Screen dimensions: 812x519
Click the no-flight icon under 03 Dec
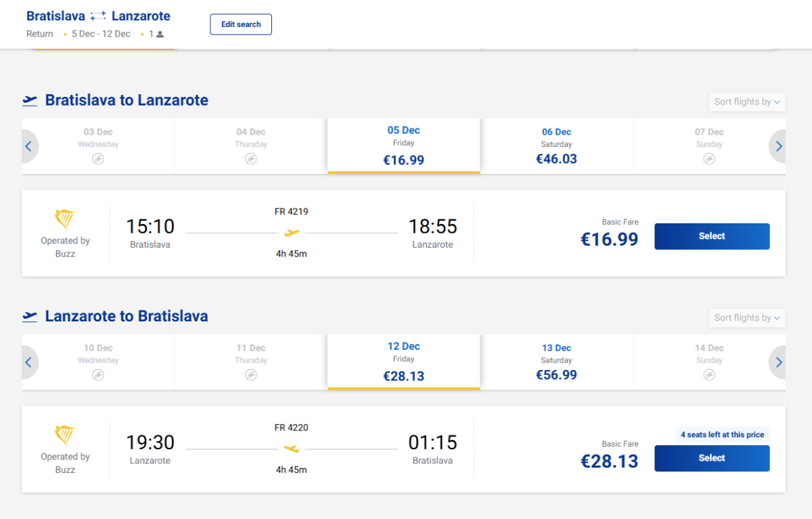[x=98, y=159]
